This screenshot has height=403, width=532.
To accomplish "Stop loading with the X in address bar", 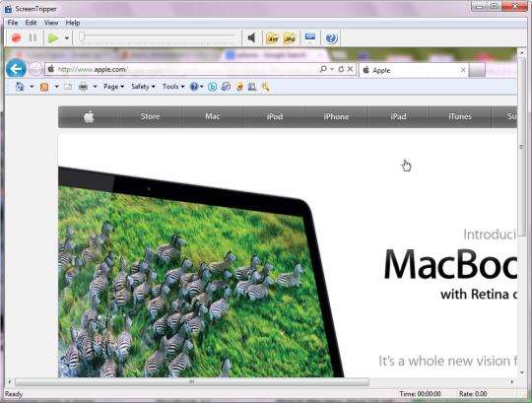I will pyautogui.click(x=350, y=69).
